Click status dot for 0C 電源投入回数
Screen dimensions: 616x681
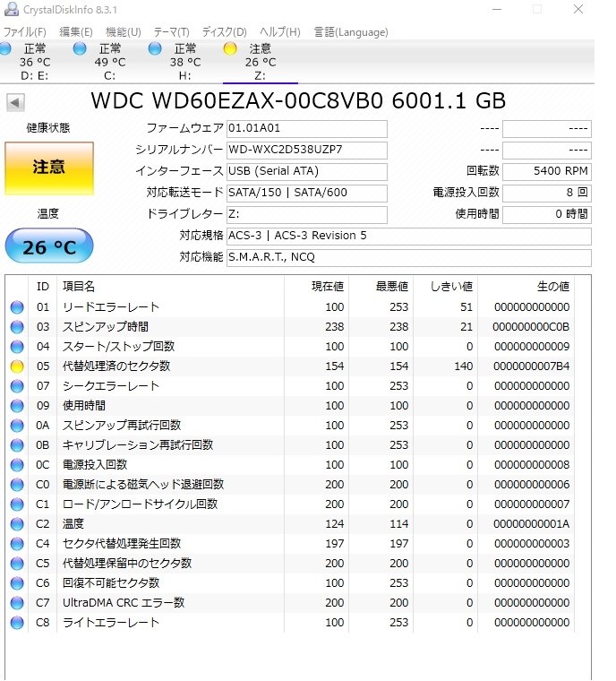click(17, 465)
